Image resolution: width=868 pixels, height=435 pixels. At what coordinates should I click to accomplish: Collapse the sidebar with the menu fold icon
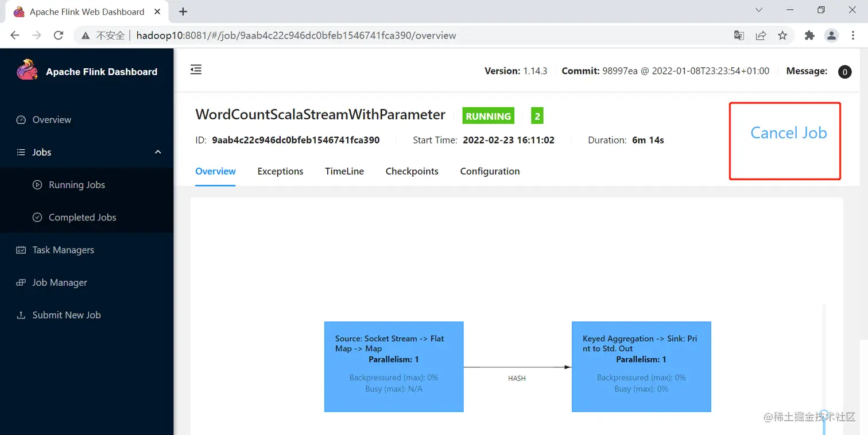click(196, 70)
